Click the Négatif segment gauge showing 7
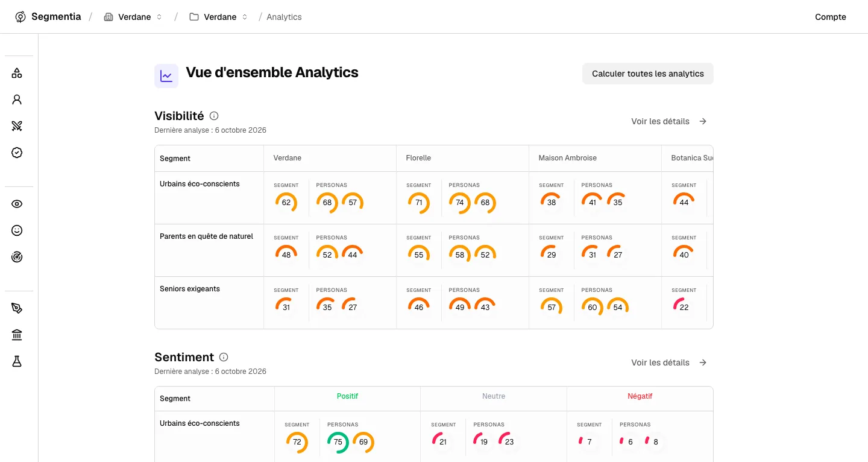 590,442
